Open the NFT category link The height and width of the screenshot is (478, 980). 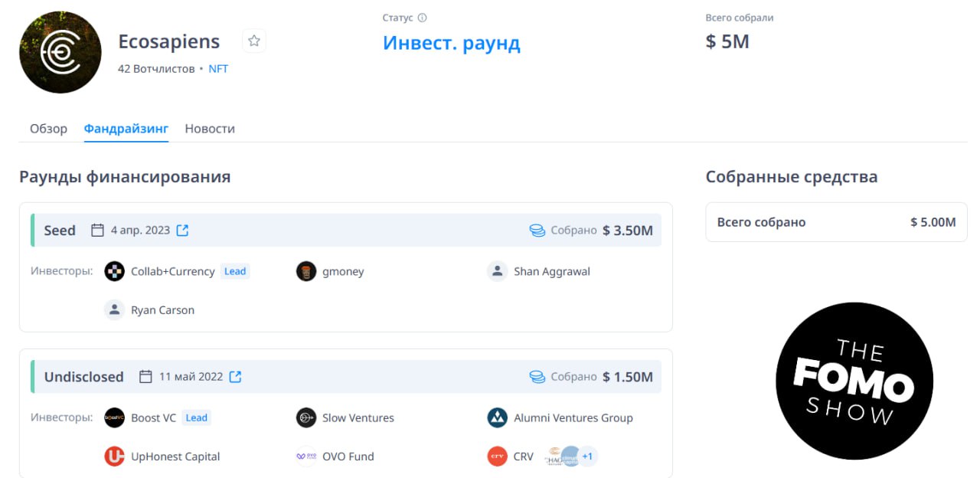tap(218, 69)
